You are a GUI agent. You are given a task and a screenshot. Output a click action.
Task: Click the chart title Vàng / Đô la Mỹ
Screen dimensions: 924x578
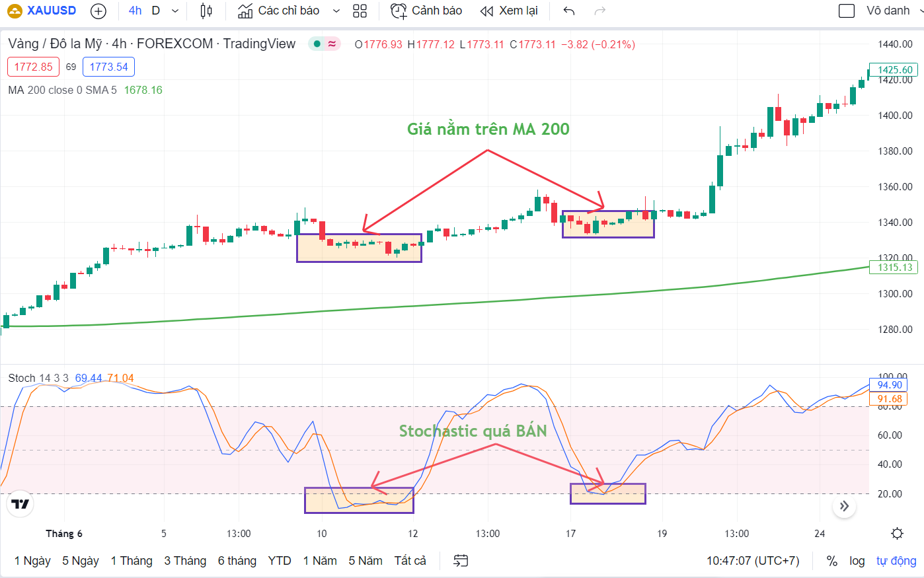tap(55, 44)
